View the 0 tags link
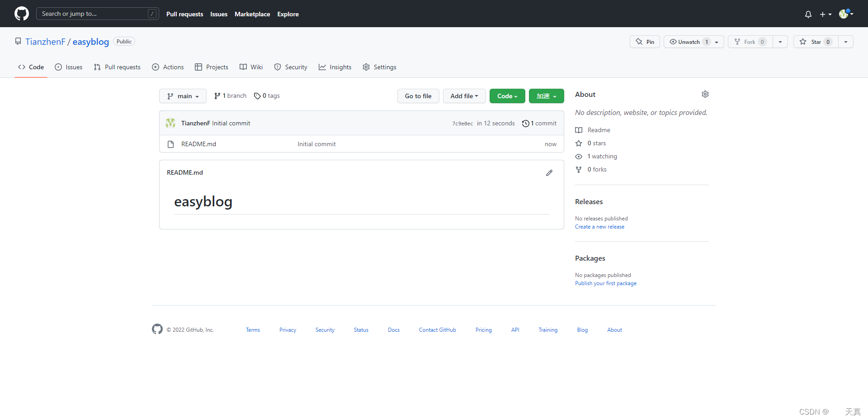 (267, 96)
